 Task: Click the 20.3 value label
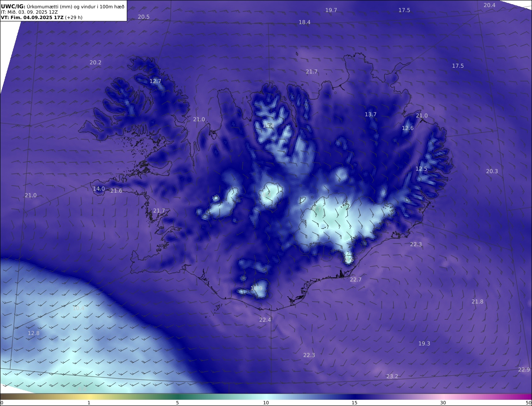492,171
